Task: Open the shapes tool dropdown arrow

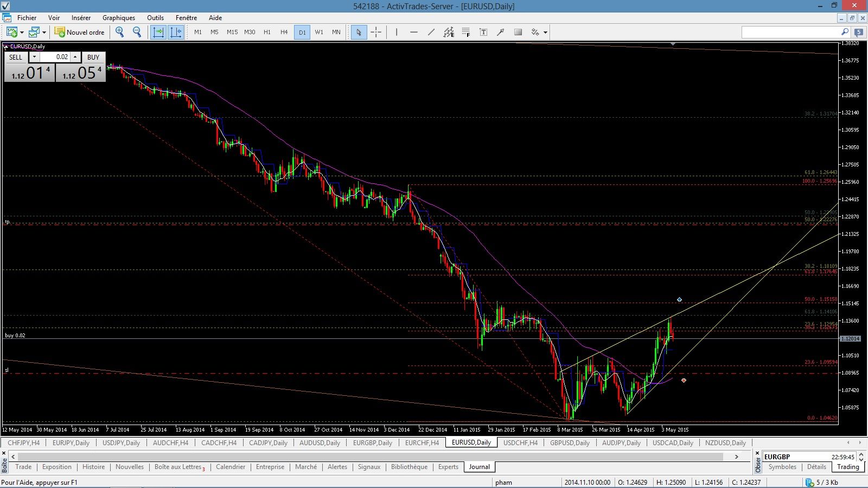Action: [x=545, y=33]
